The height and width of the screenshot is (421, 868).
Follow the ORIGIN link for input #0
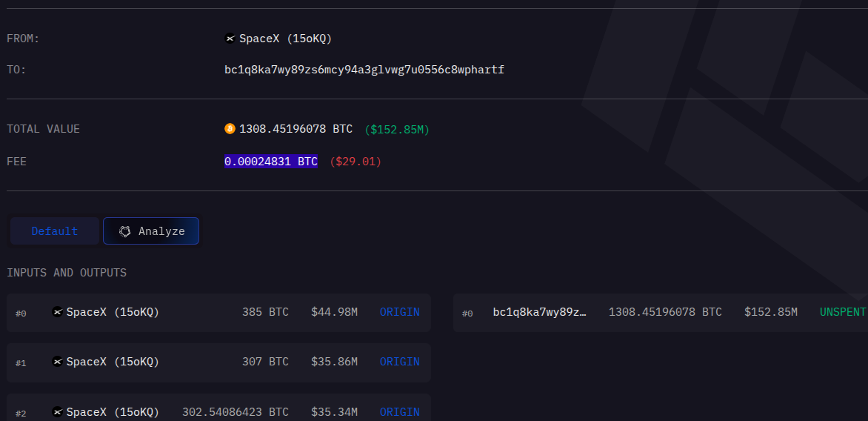tap(399, 312)
